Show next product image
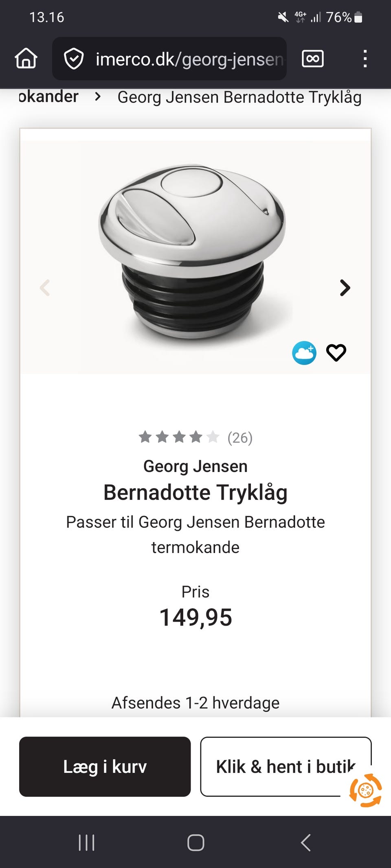Screen dimensions: 391x868 tap(345, 288)
